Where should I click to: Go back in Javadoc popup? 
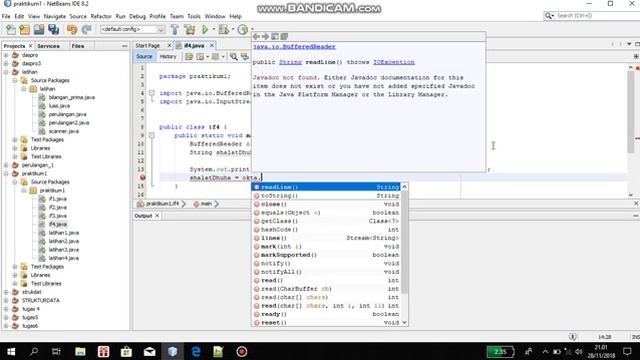click(256, 36)
